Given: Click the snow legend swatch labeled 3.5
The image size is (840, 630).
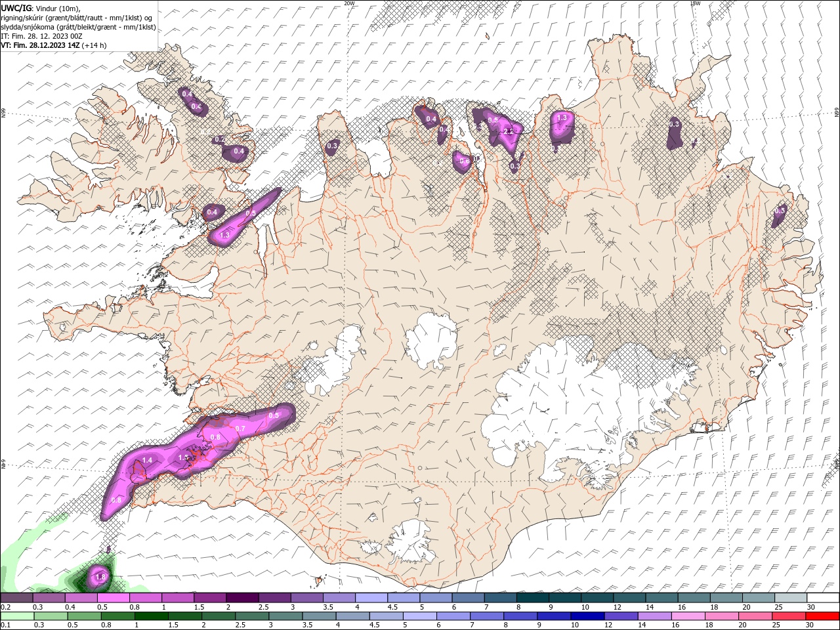Looking at the screenshot, I should click(339, 598).
